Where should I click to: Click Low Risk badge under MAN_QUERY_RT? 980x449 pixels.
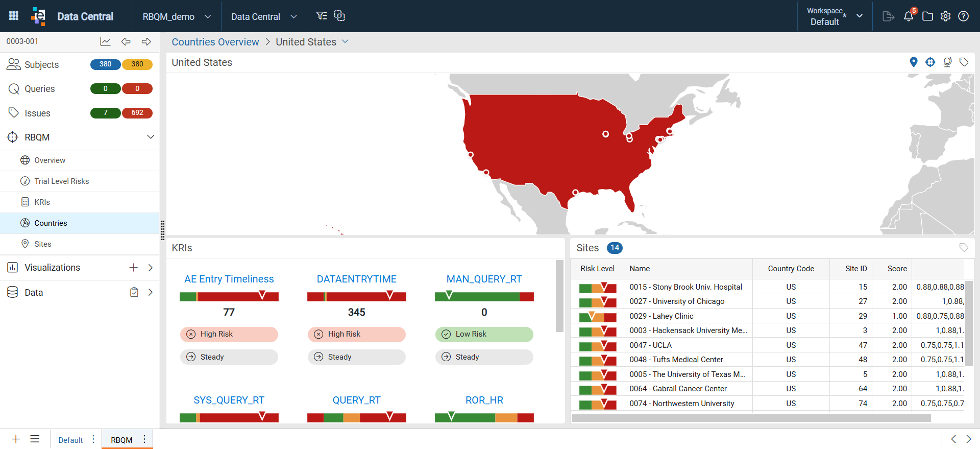[484, 334]
